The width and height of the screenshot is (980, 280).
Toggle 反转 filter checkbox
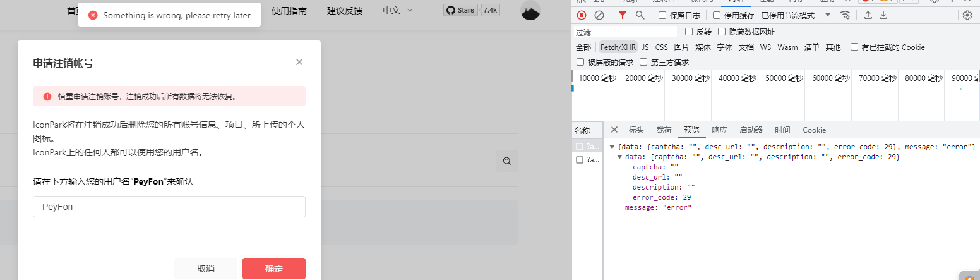point(690,32)
